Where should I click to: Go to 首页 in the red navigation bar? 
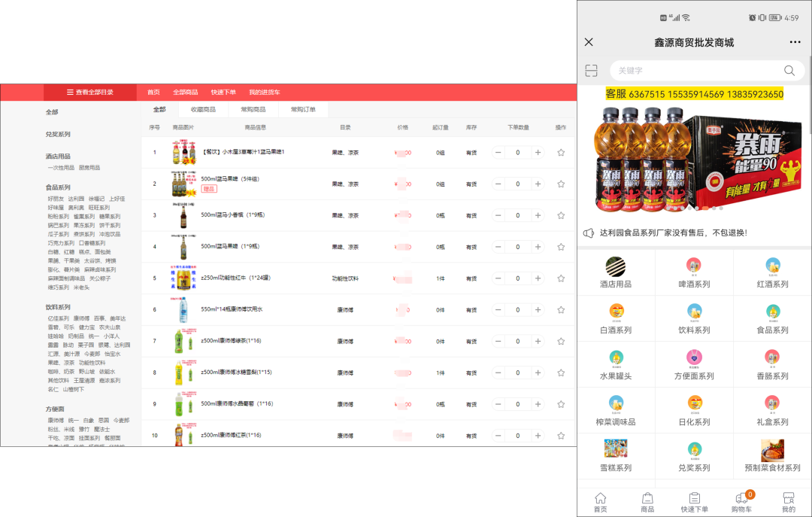(x=154, y=93)
